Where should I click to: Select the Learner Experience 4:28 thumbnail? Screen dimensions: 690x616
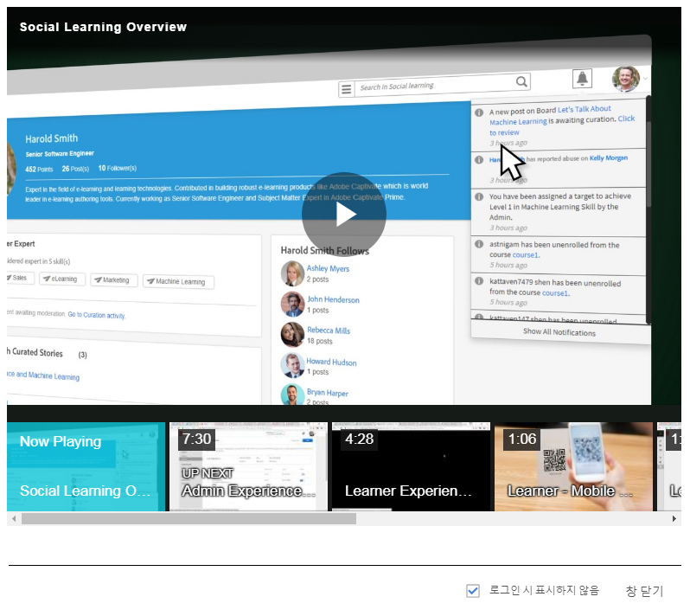click(x=411, y=466)
